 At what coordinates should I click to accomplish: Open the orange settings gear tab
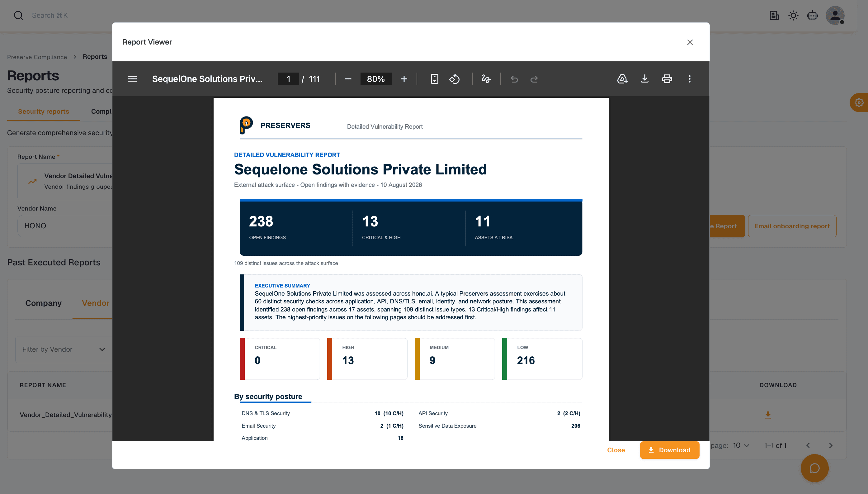(x=859, y=102)
